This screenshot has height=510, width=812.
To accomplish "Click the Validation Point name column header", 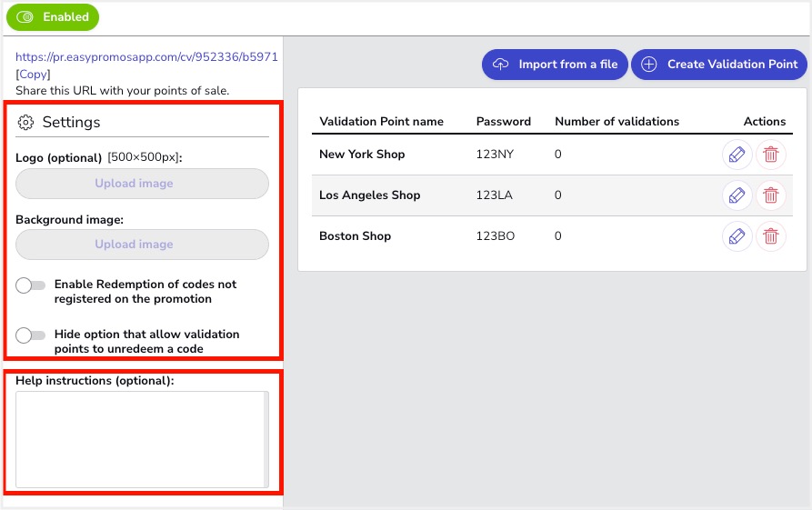I will pos(381,121).
